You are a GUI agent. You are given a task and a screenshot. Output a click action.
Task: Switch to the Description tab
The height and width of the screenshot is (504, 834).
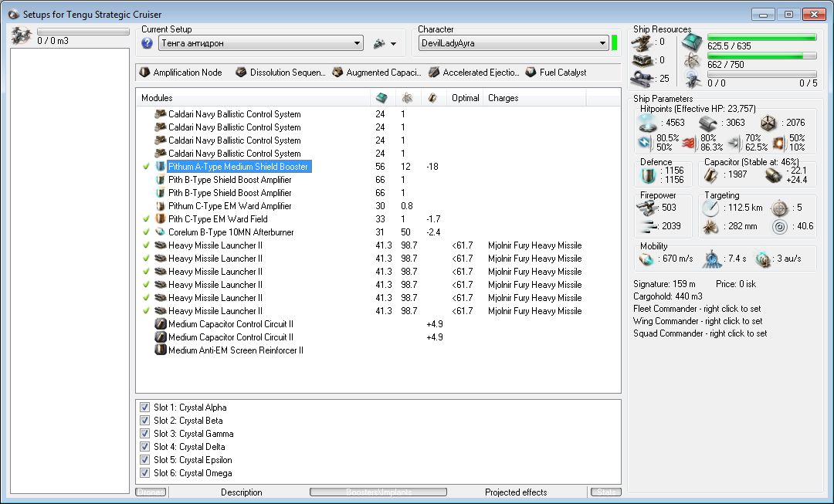click(x=242, y=492)
